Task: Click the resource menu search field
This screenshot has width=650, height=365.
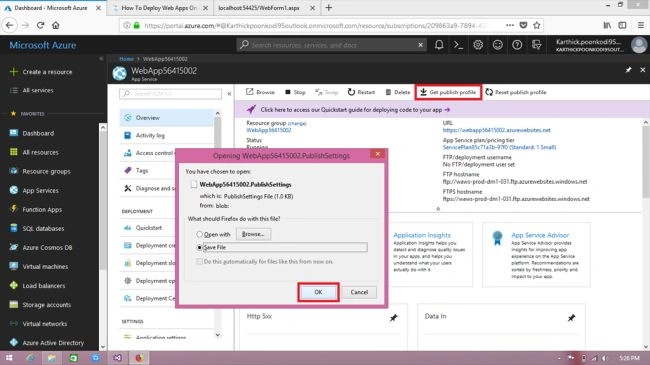Action: point(171,94)
